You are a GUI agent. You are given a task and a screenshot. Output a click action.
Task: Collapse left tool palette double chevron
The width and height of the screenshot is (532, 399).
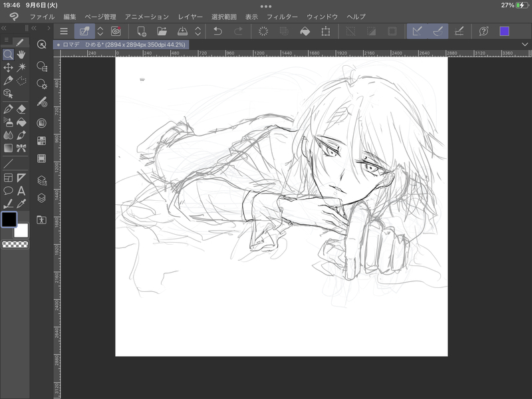point(4,28)
